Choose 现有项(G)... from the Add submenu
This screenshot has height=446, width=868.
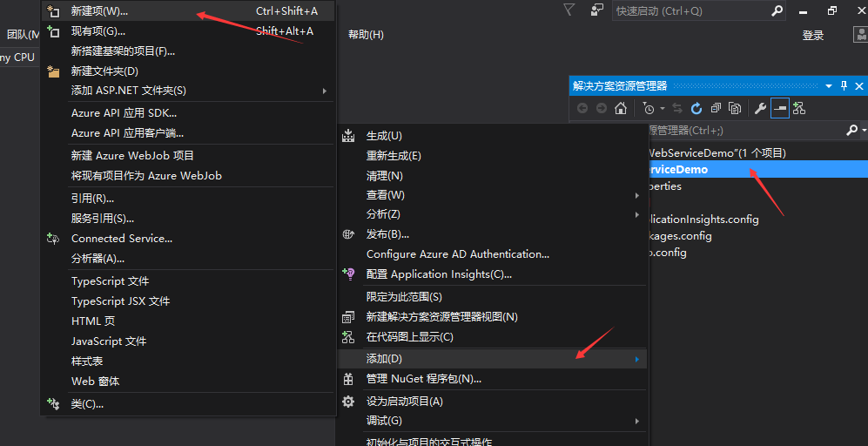click(188, 31)
